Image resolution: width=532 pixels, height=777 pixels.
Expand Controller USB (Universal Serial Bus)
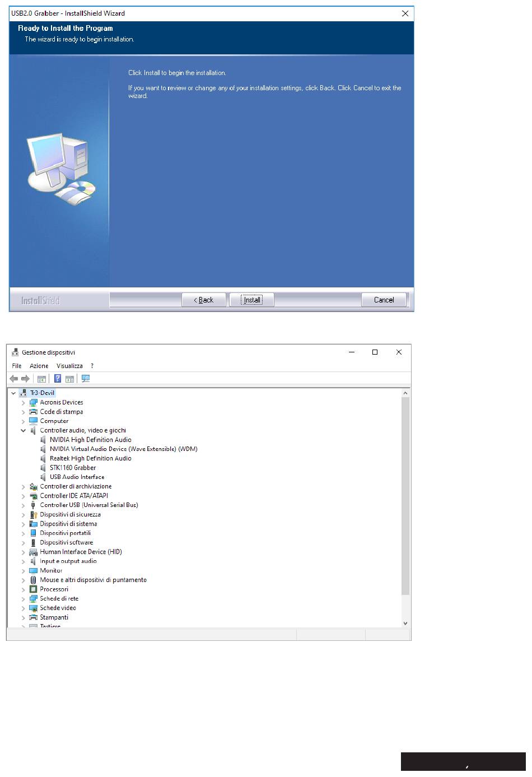23,505
